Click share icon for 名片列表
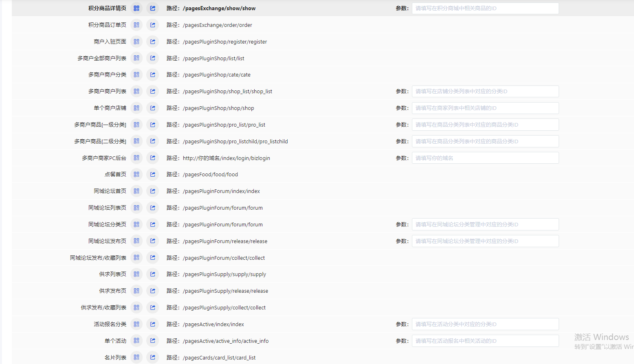634x364 pixels. [x=152, y=357]
